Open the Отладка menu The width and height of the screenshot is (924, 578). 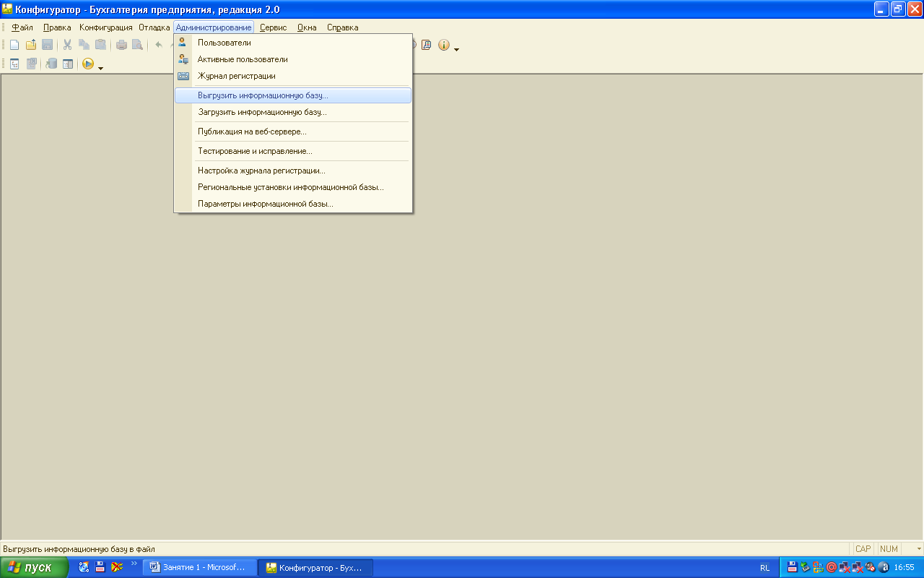[x=154, y=27]
